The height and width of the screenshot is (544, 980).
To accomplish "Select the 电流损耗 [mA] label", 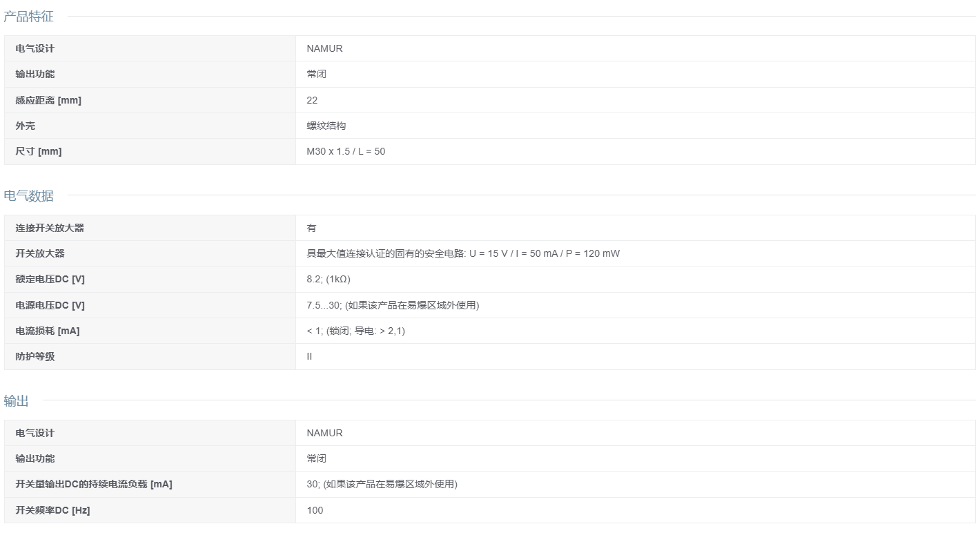I will (x=48, y=331).
